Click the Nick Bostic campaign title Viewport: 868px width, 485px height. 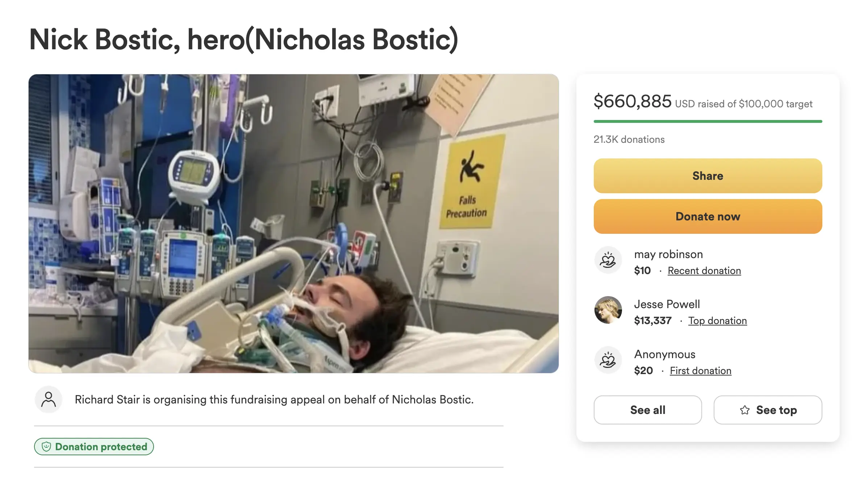click(243, 40)
